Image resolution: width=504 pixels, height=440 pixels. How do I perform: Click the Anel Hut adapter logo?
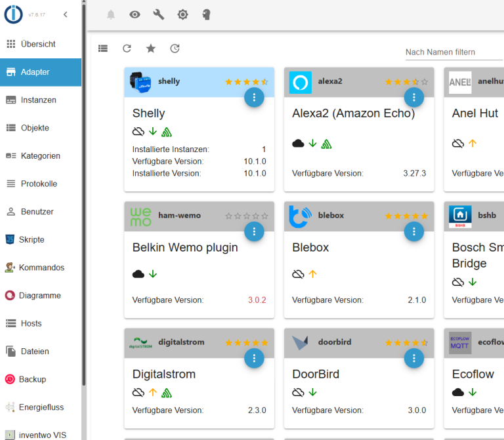pyautogui.click(x=460, y=82)
